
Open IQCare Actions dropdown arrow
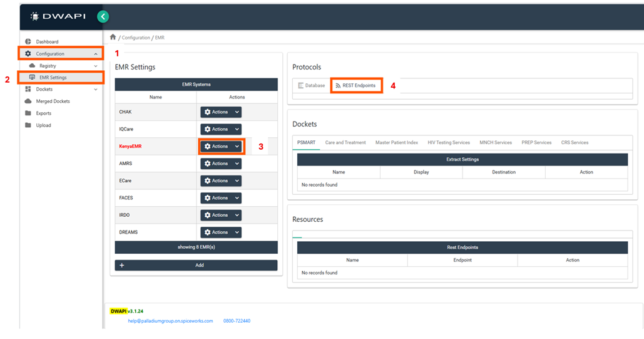click(237, 129)
